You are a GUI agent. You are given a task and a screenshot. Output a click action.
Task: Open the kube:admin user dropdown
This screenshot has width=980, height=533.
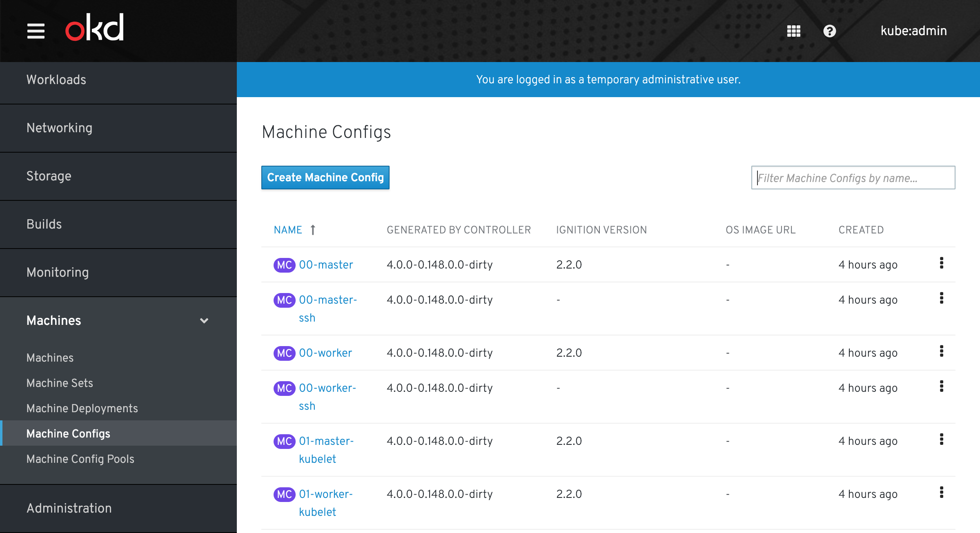click(913, 31)
